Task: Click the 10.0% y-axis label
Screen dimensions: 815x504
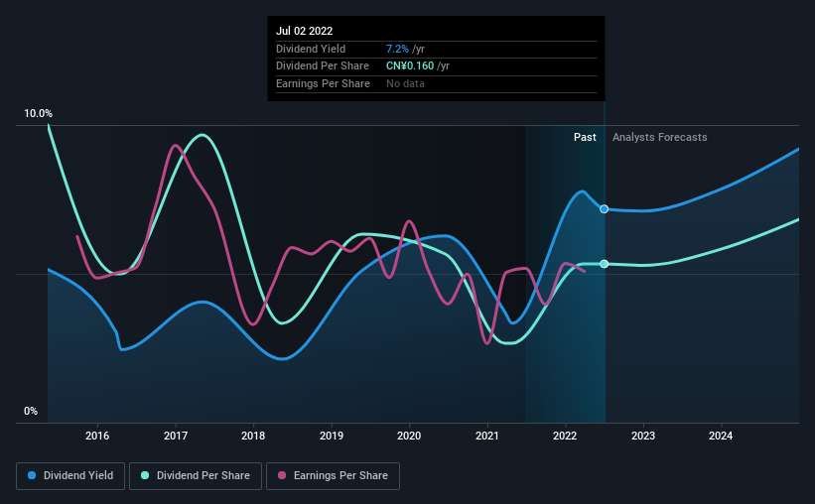Action: pos(38,114)
